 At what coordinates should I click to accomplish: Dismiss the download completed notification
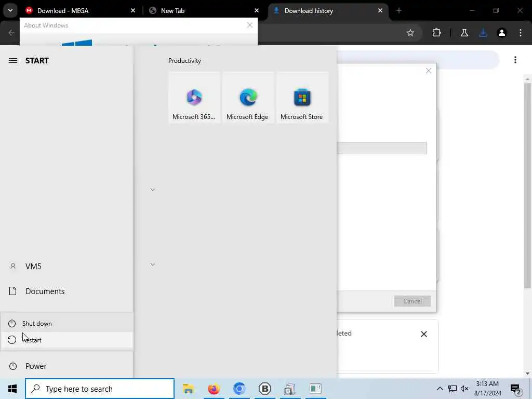424,334
